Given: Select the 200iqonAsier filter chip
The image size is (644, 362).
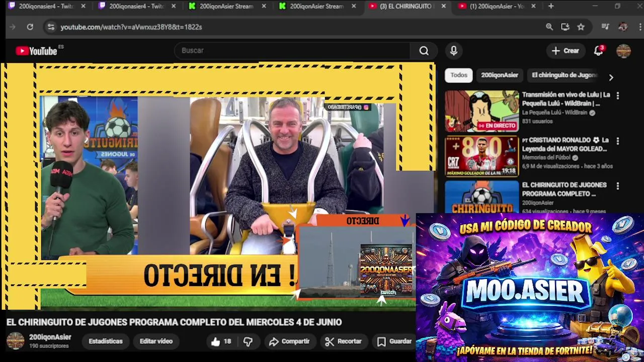Looking at the screenshot, I should (x=499, y=75).
